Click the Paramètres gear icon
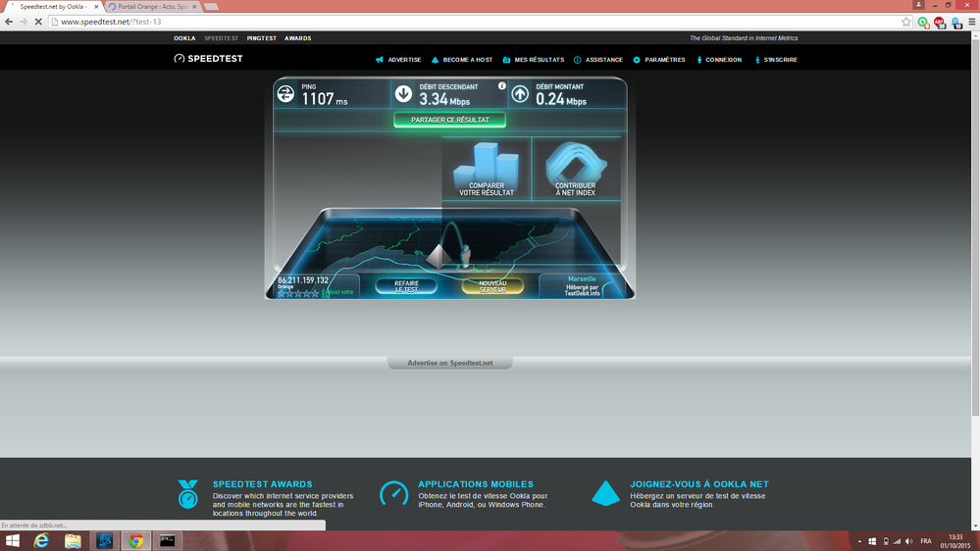Screen dimensions: 980x551 pos(637,60)
